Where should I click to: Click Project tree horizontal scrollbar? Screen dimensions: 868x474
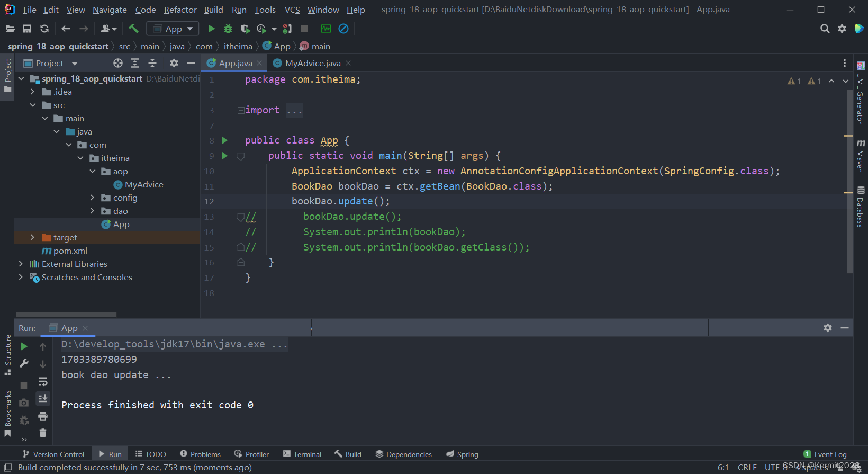(66, 315)
